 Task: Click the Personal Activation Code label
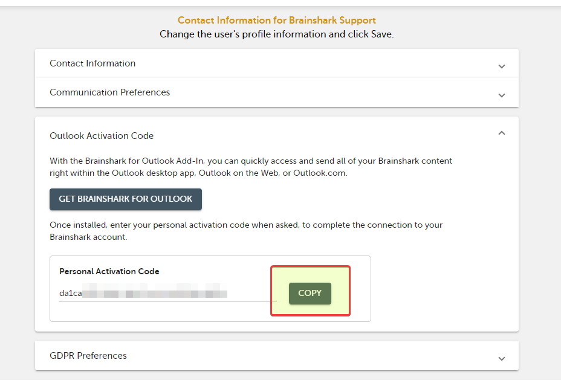pyautogui.click(x=109, y=271)
